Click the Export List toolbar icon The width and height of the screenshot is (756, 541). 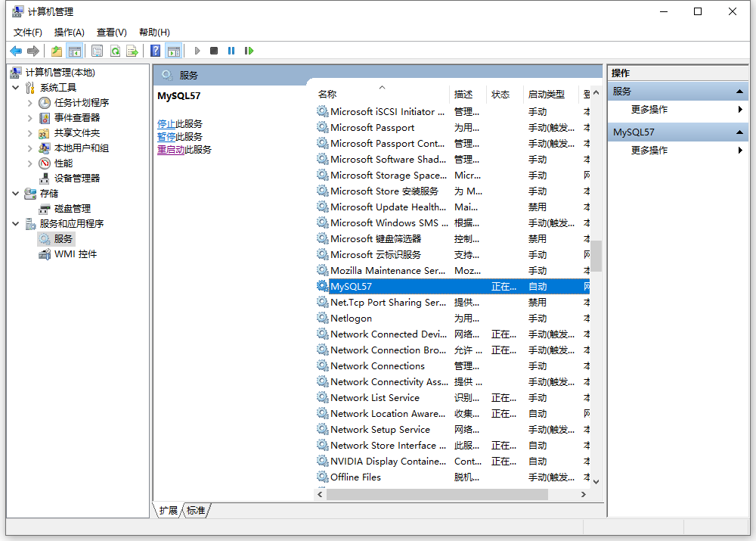(x=132, y=51)
